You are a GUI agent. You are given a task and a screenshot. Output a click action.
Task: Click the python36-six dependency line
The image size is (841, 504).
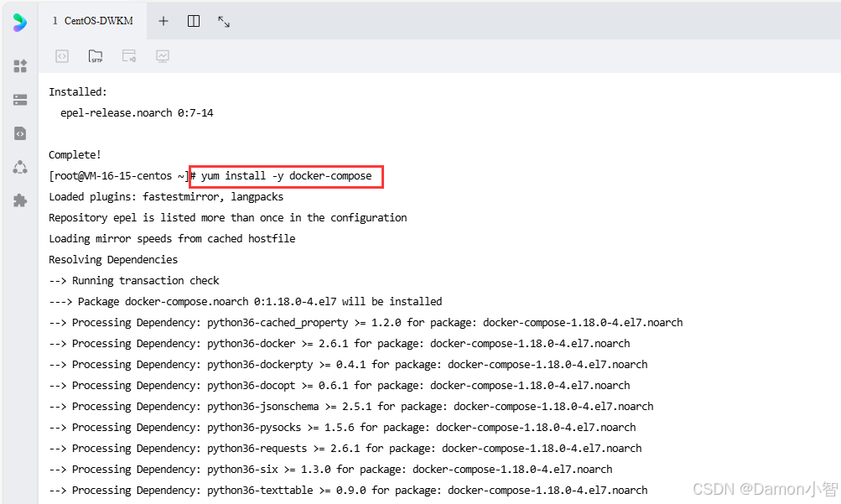tap(330, 469)
